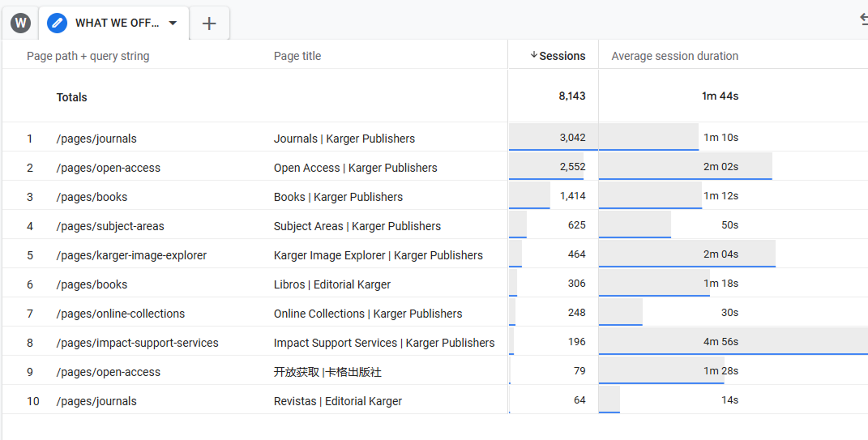Click sessions value 3,042
Viewport: 868px width, 440px height.
[572, 137]
